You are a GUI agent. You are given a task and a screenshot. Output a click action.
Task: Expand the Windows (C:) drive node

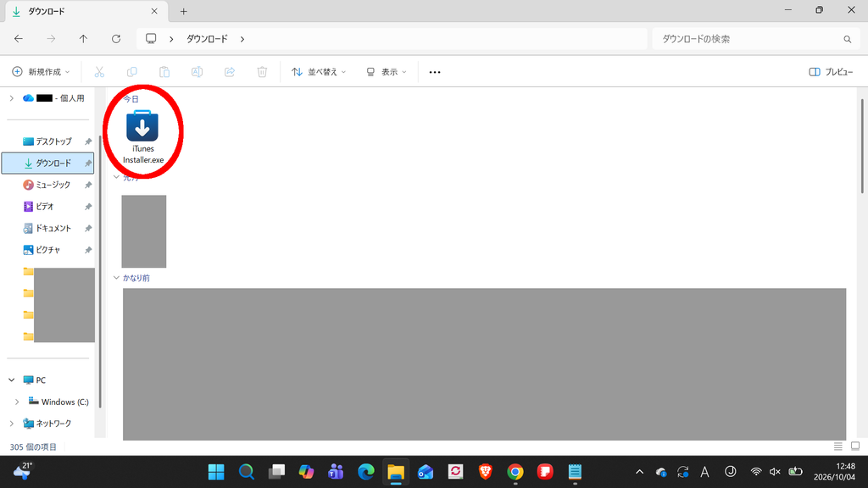pyautogui.click(x=17, y=402)
